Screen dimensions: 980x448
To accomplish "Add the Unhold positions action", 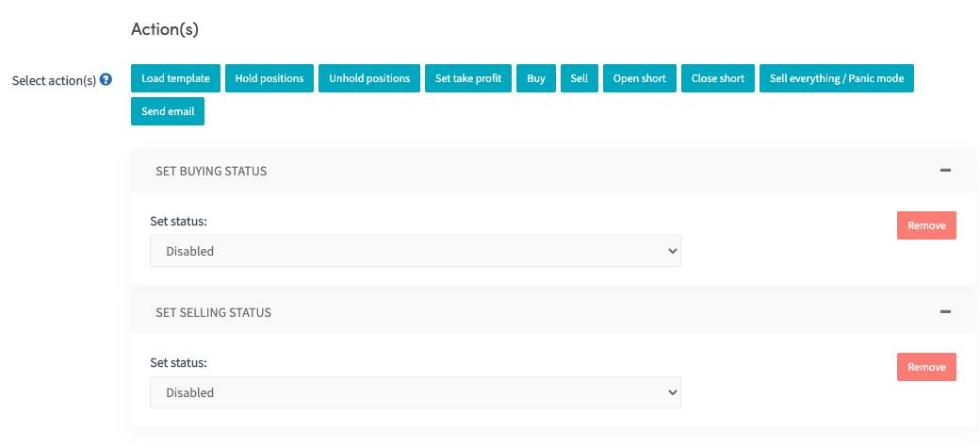I will pos(369,78).
